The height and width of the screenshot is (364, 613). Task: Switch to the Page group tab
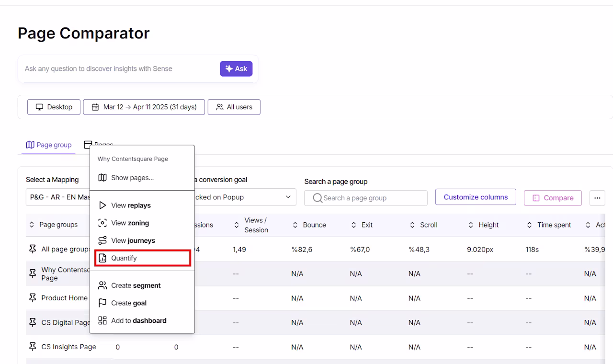[x=48, y=145]
